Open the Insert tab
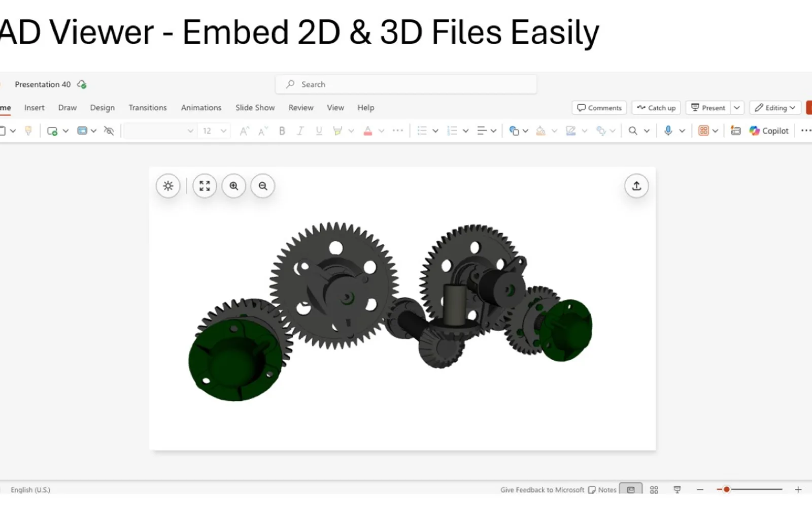Image resolution: width=812 pixels, height=508 pixels. click(x=35, y=108)
